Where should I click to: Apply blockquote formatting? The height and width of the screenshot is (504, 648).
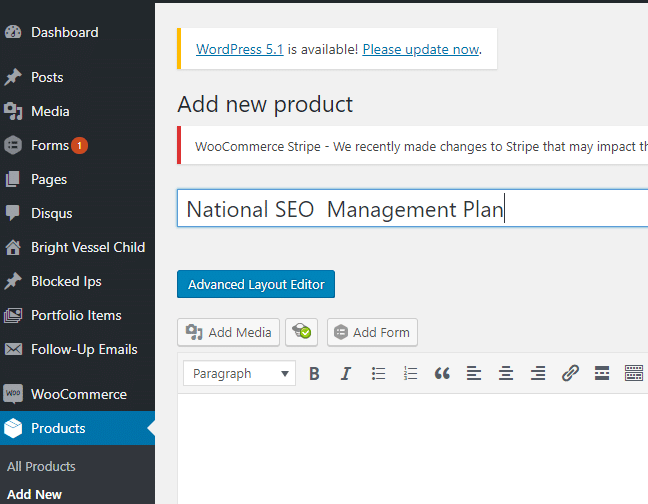(x=442, y=374)
